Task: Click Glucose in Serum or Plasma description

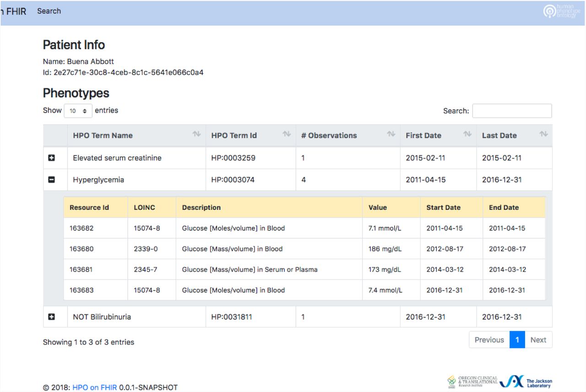Action: coord(250,270)
